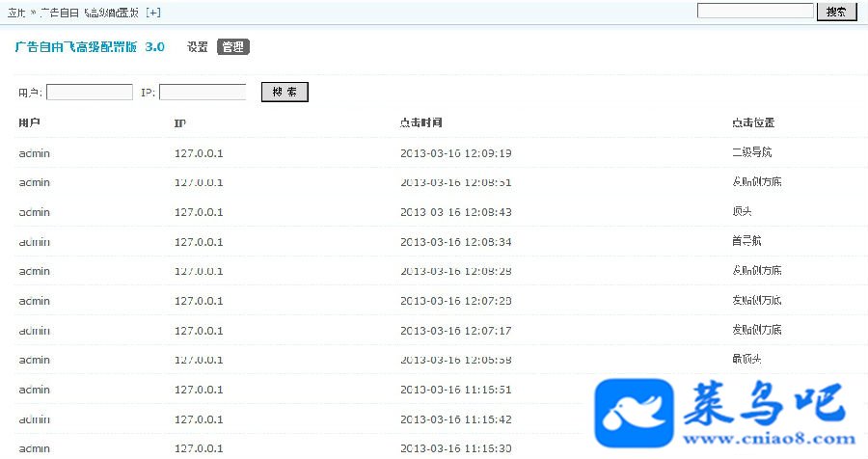Click the 首导航 position entry
Viewport: 868px width, 459px height.
coord(746,241)
